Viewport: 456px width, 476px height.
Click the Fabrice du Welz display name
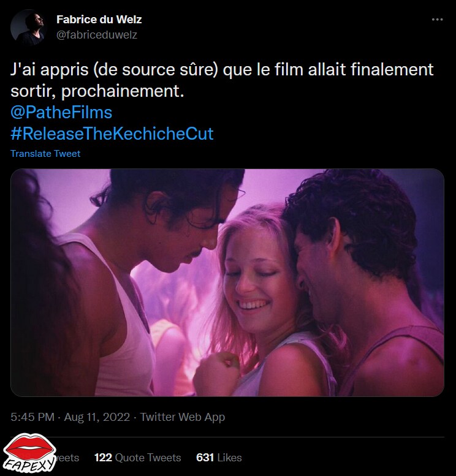(99, 20)
